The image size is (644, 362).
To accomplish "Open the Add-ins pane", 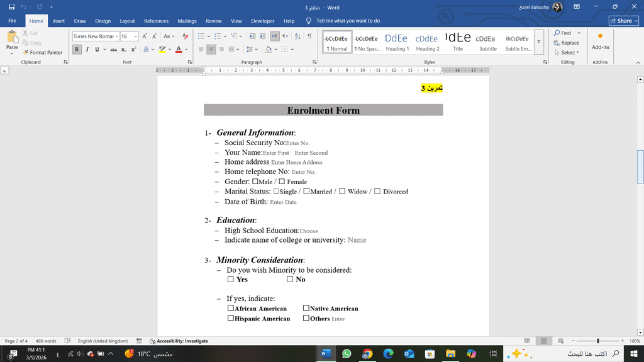I will tap(600, 41).
